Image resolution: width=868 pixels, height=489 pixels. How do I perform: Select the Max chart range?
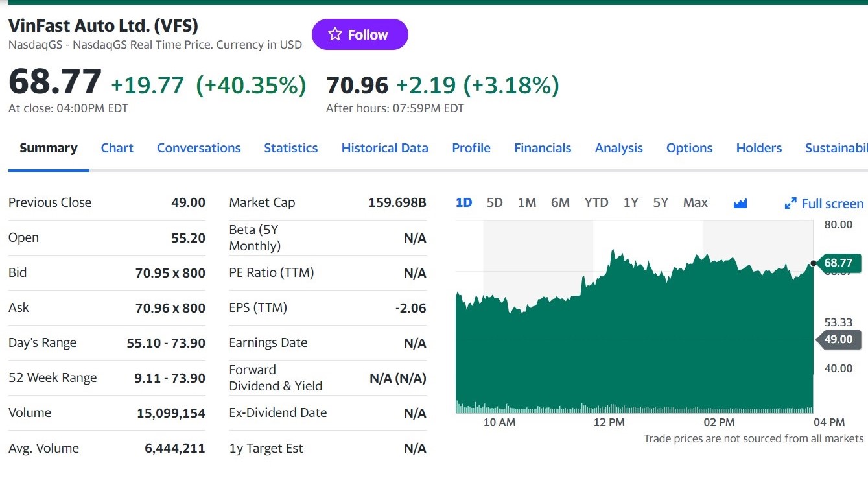tap(696, 202)
